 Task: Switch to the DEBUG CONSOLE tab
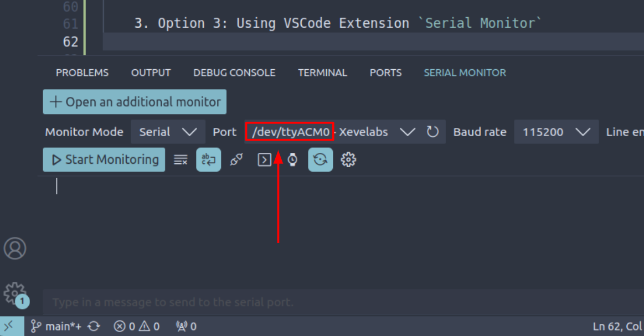coord(234,73)
